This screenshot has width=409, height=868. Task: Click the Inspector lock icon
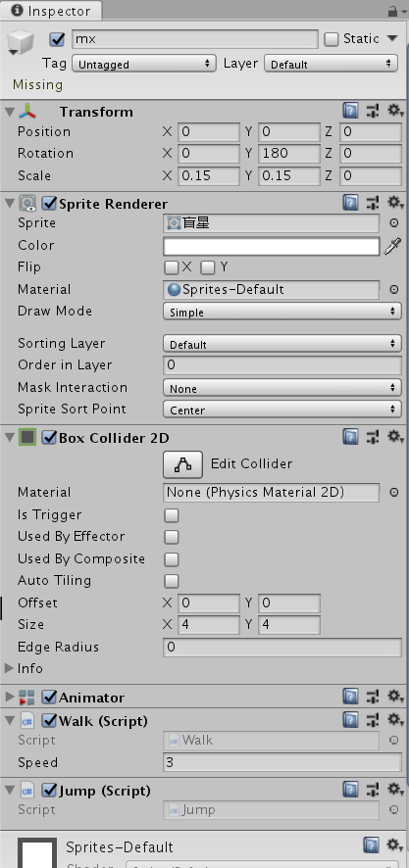tap(392, 11)
